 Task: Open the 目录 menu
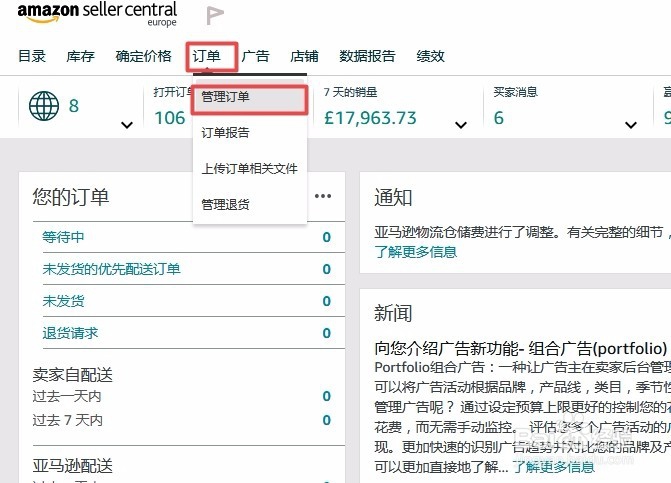tap(32, 56)
